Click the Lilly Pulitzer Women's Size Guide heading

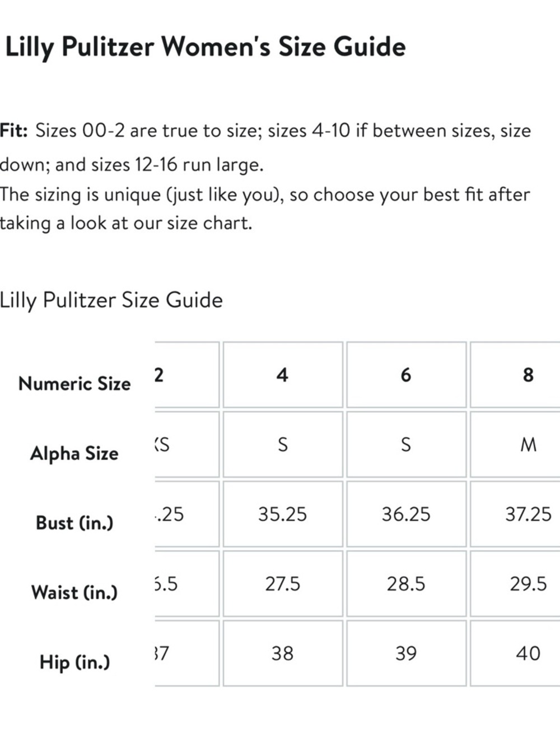(205, 47)
